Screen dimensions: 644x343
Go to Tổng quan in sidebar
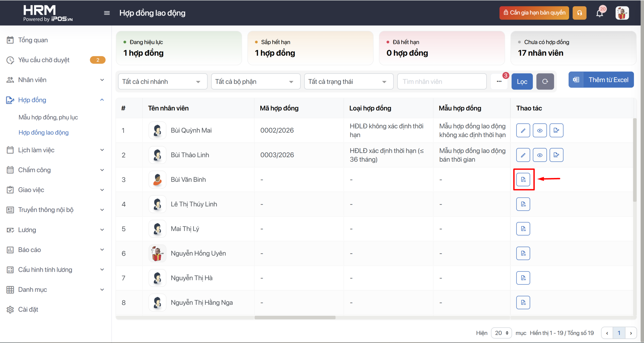(x=33, y=40)
